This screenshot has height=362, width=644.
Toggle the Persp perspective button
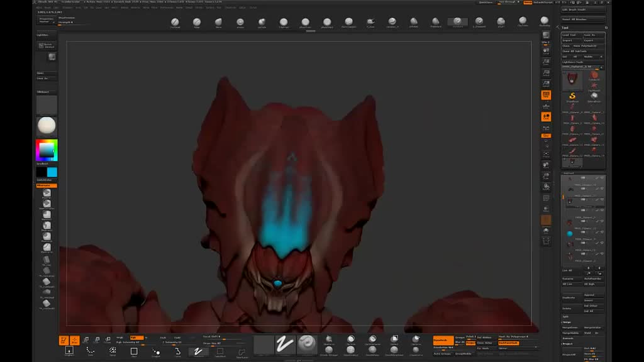tap(546, 96)
